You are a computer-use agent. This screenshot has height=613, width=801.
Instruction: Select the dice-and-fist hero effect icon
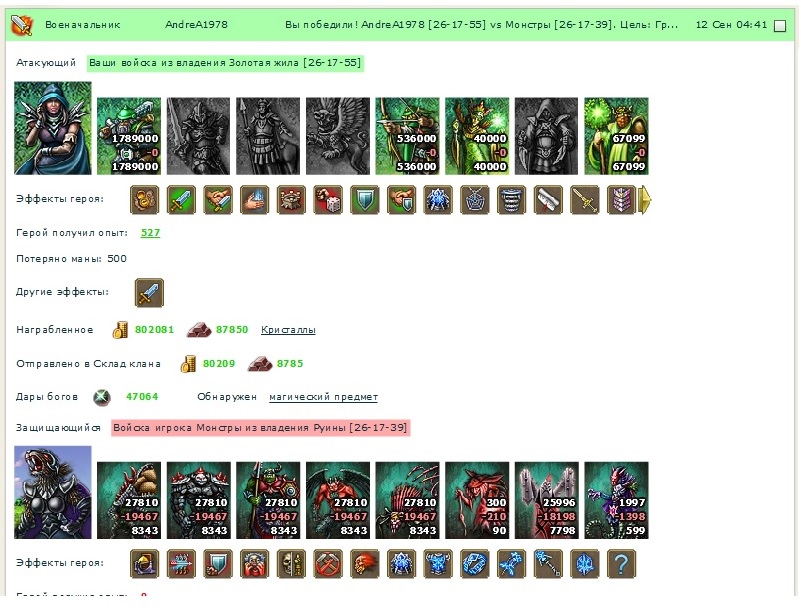tap(328, 200)
